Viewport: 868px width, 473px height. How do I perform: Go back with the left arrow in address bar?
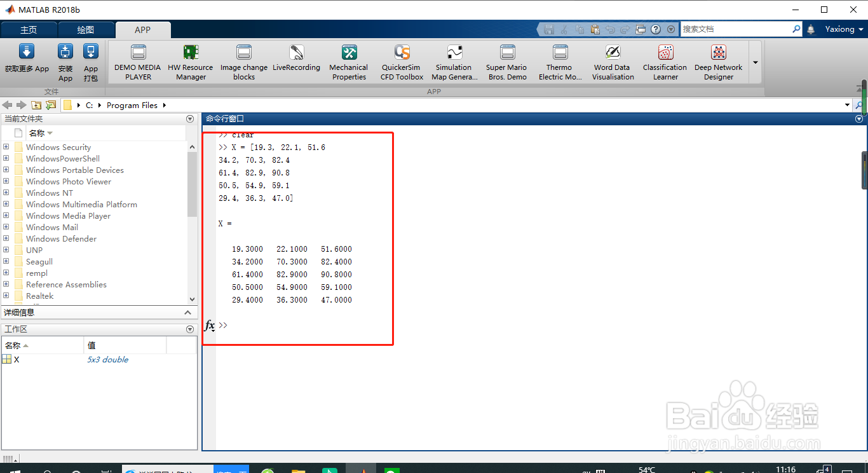pos(8,105)
